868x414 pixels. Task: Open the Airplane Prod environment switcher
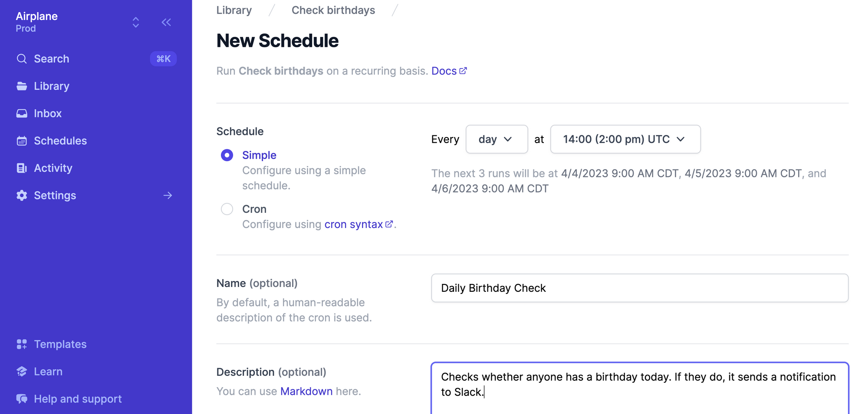[x=136, y=22]
